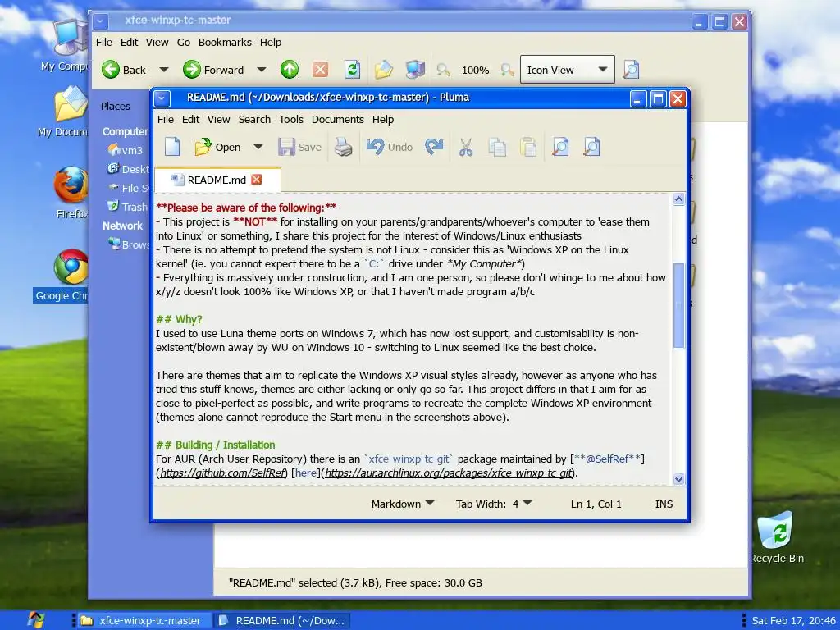Open Trash in Places sidebar
Viewport: 840px width, 630px height.
point(127,207)
